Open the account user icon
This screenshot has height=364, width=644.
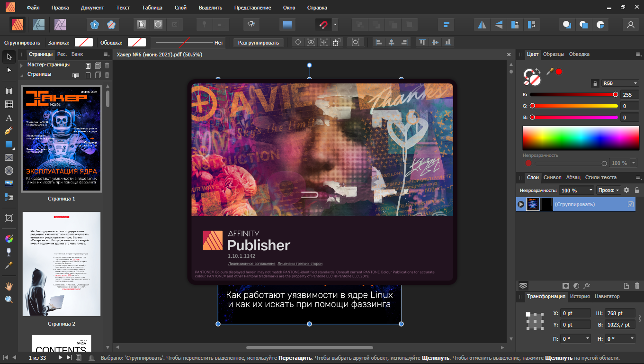click(x=630, y=24)
